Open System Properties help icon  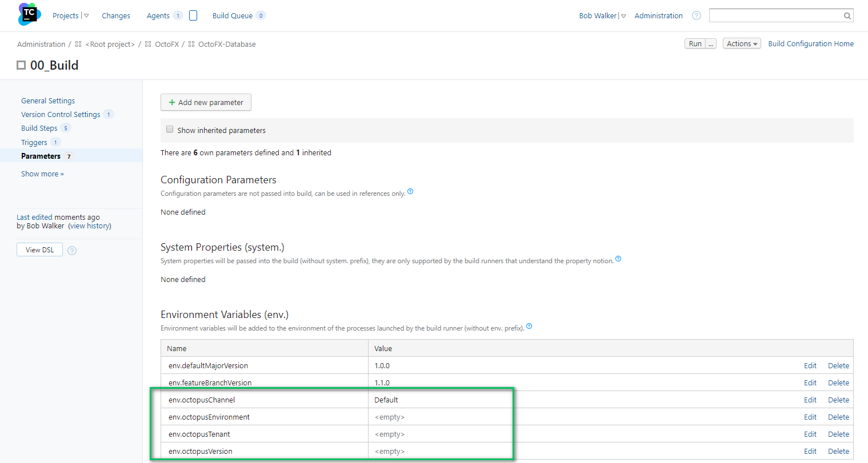point(618,259)
